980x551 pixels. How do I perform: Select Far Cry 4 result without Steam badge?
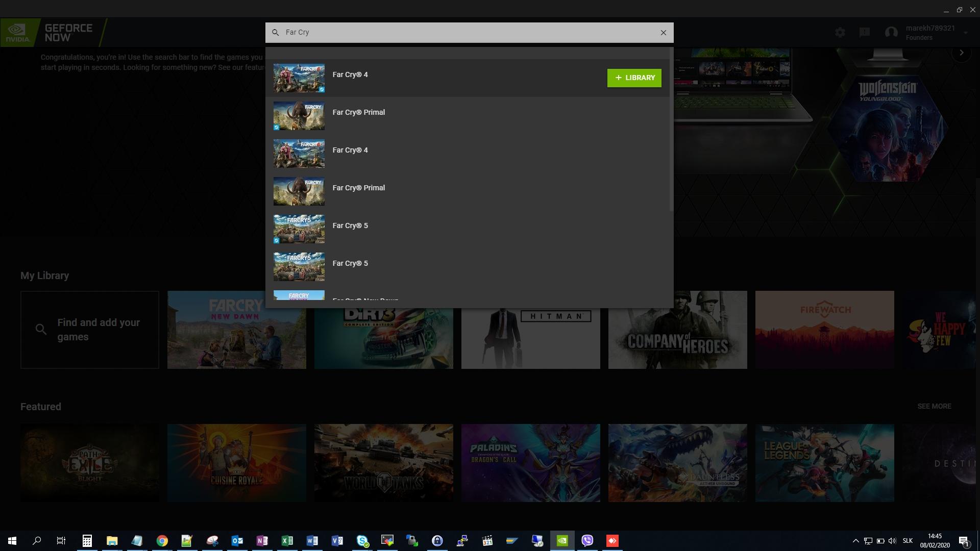point(467,154)
